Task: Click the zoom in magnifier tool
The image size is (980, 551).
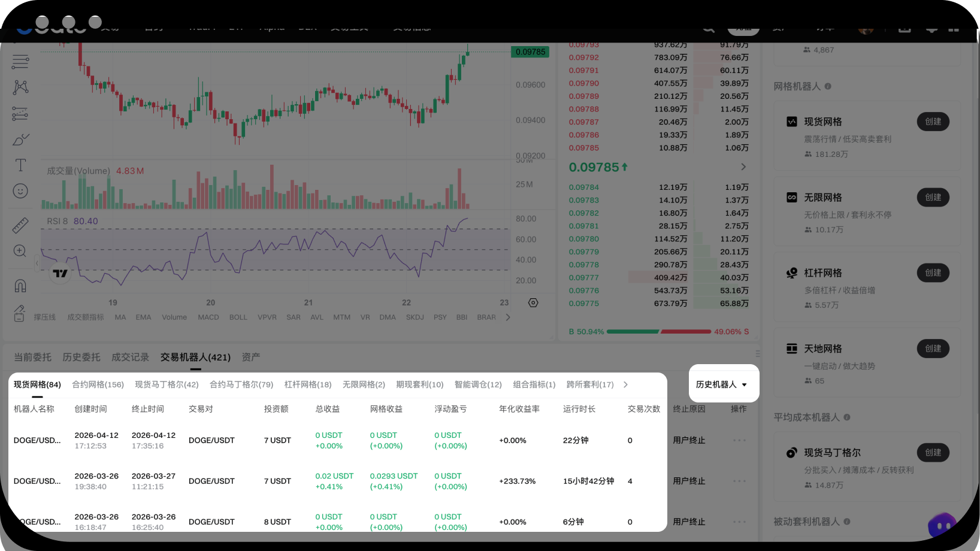Action: click(20, 251)
